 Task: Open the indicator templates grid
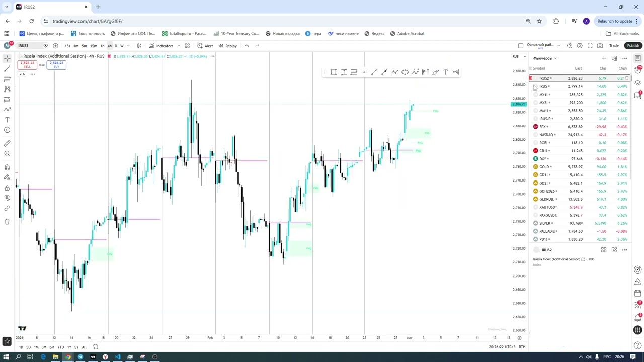pyautogui.click(x=187, y=46)
